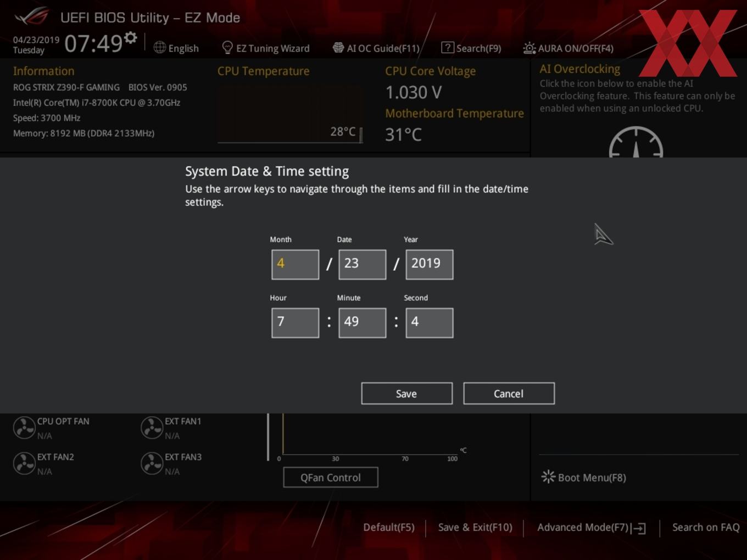Screen dimensions: 747x560
Task: Click the AI OC Guide chip icon
Action: click(x=338, y=48)
